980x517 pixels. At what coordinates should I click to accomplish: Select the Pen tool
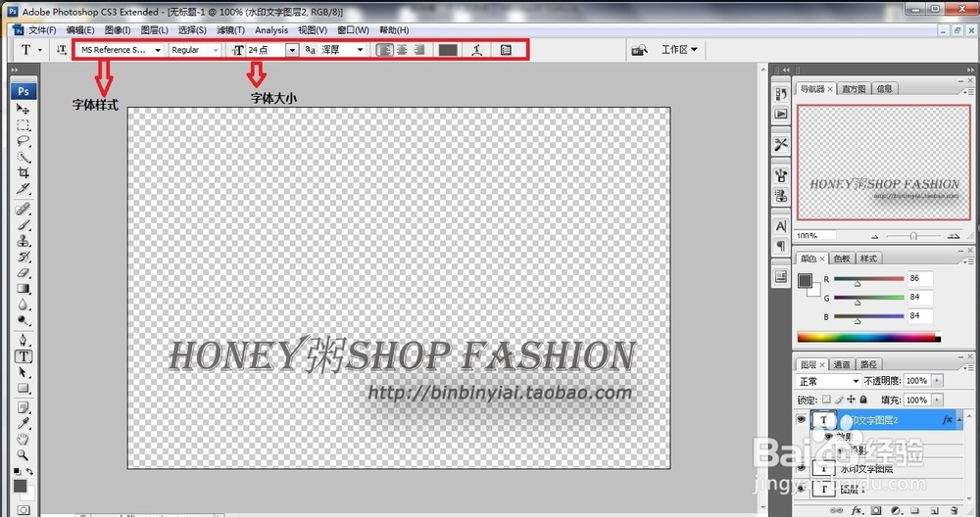[x=24, y=341]
